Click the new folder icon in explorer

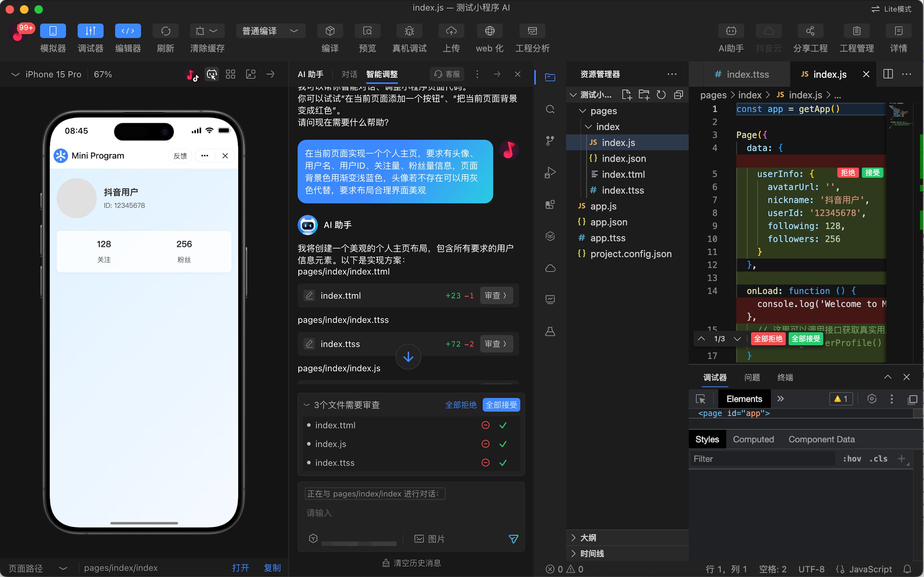tap(644, 95)
